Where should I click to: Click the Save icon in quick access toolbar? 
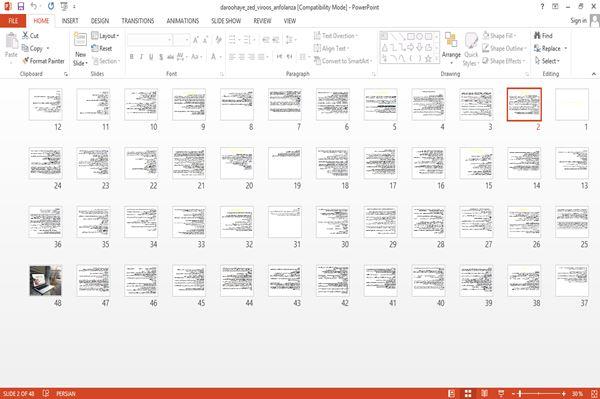(x=21, y=7)
